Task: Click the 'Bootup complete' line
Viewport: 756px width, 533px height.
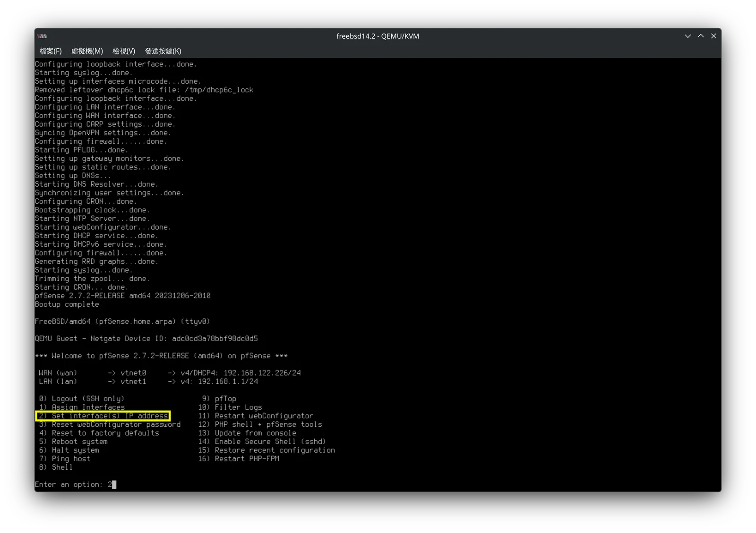Action: [67, 304]
